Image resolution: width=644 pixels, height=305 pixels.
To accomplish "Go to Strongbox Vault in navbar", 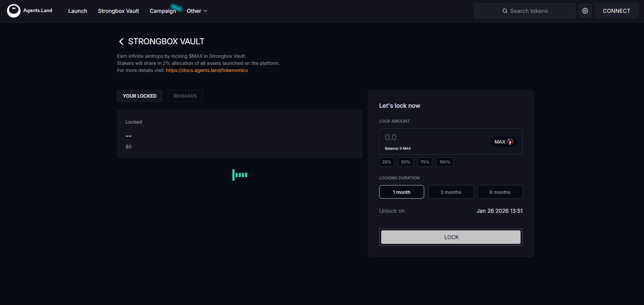I will pos(118,11).
